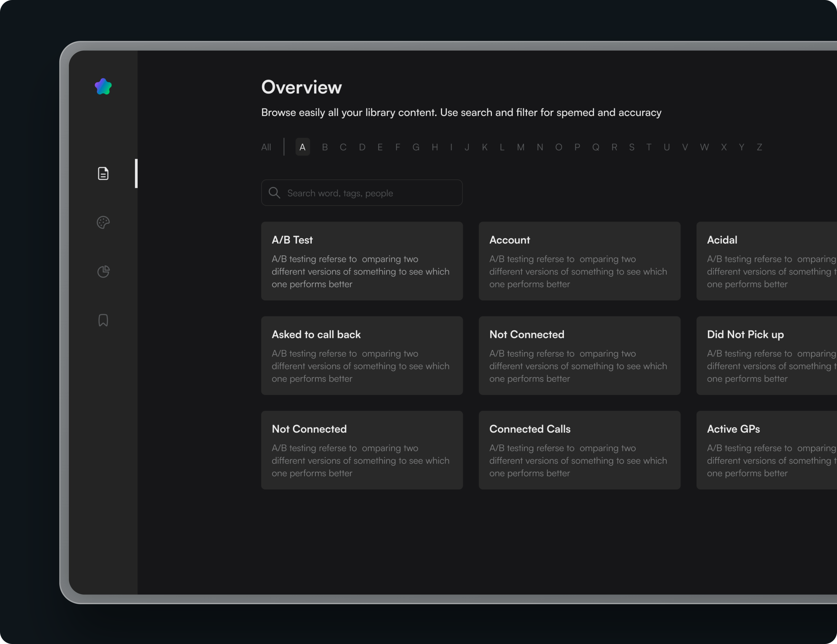
Task: Toggle the letter Z filter
Action: click(x=760, y=147)
